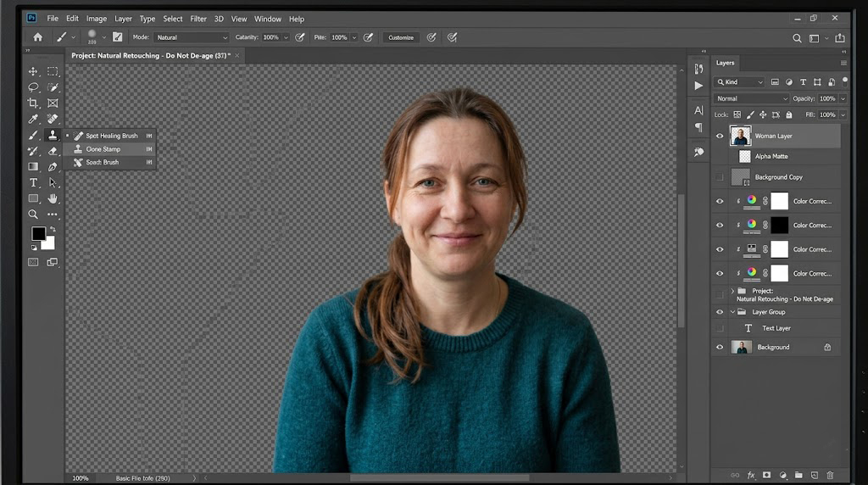The image size is (868, 485).
Task: Toggle eye of black-mask Color Correc layer
Action: pyautogui.click(x=720, y=226)
